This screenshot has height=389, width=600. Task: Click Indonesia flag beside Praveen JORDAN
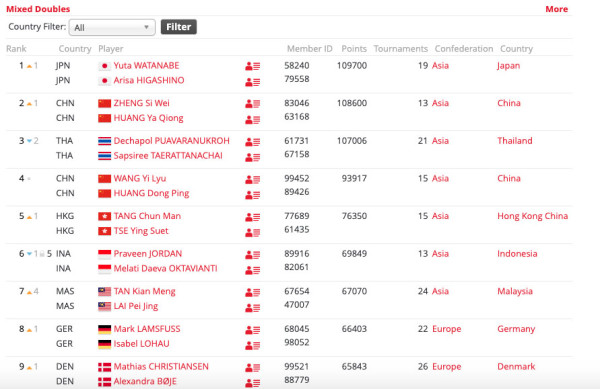point(104,254)
